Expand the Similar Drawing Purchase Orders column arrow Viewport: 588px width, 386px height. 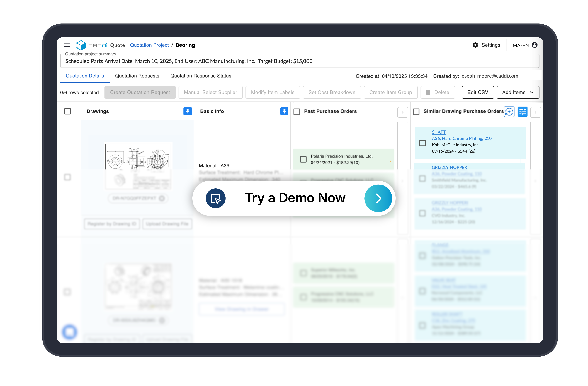coord(536,112)
